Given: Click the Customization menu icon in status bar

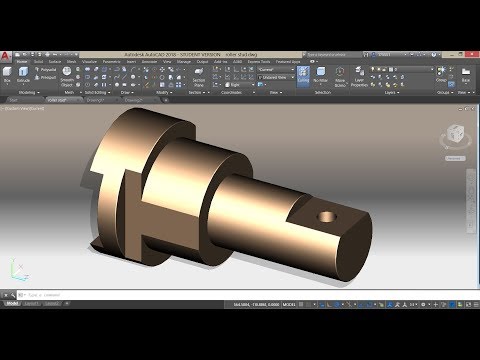Looking at the screenshot, I should [x=476, y=304].
